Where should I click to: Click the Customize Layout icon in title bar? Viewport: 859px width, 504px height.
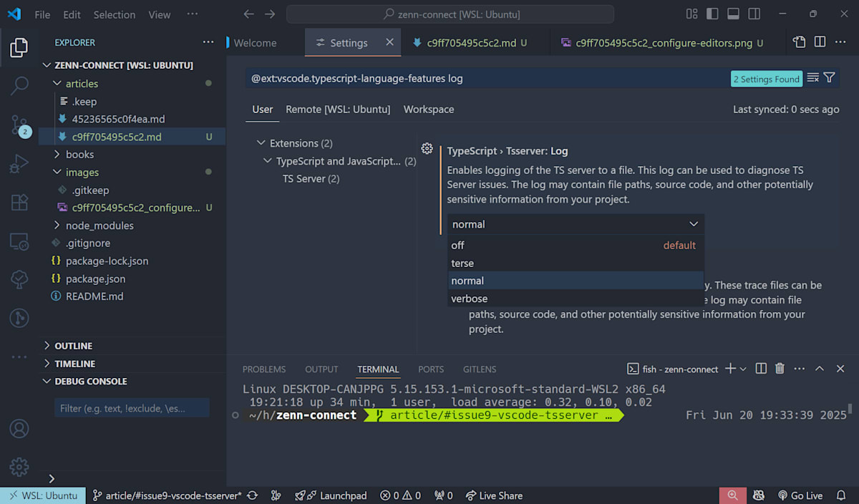click(691, 14)
